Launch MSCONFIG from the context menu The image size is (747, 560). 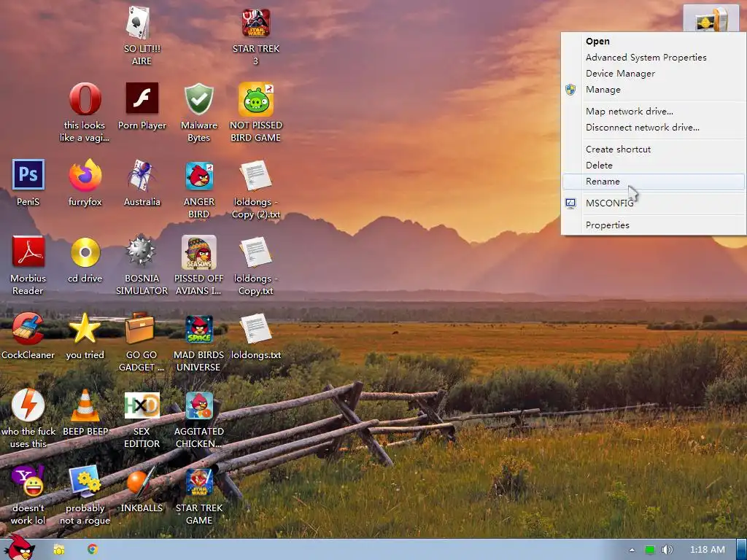click(653, 203)
